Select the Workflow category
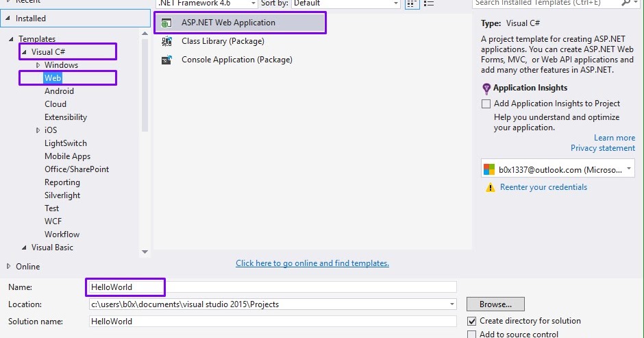The height and width of the screenshot is (338, 644). click(x=62, y=234)
